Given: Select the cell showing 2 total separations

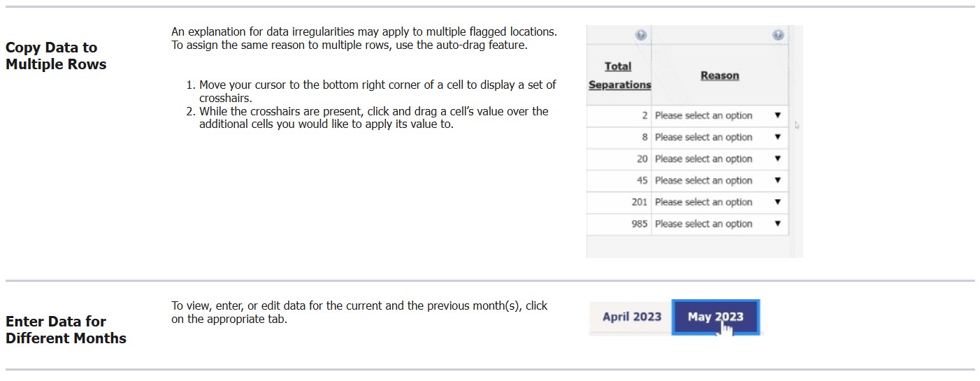Looking at the screenshot, I should (x=619, y=116).
